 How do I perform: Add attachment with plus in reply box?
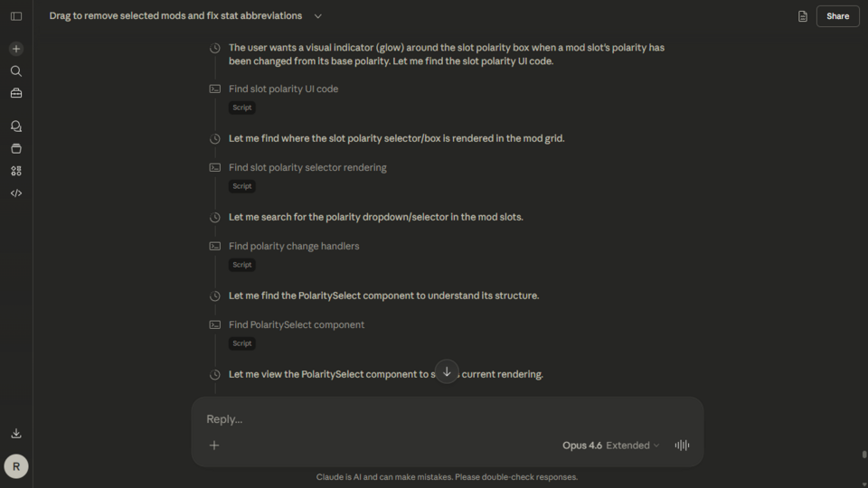click(x=214, y=446)
